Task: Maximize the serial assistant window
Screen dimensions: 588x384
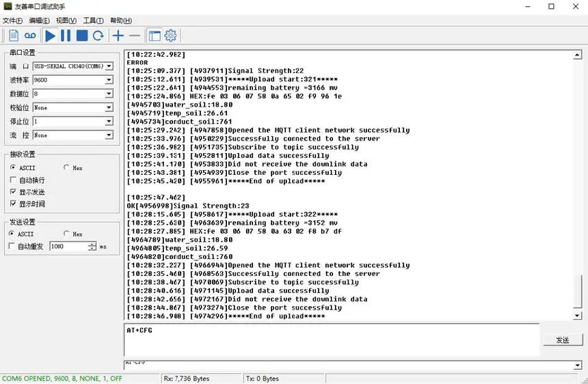Action: point(551,6)
